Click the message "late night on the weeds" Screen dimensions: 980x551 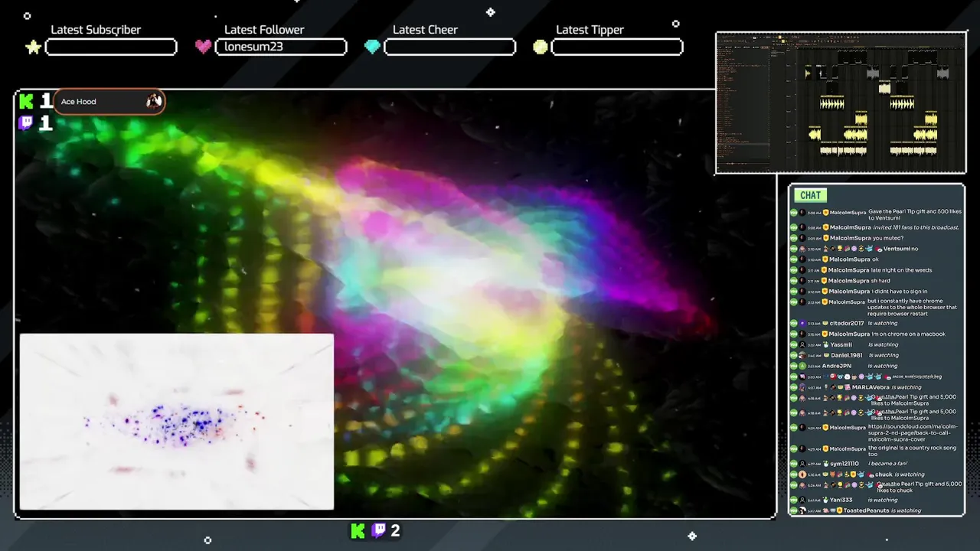tap(901, 270)
